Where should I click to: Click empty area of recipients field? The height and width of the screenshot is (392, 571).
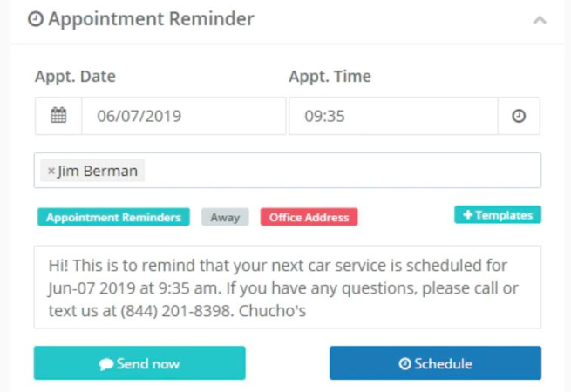click(349, 171)
